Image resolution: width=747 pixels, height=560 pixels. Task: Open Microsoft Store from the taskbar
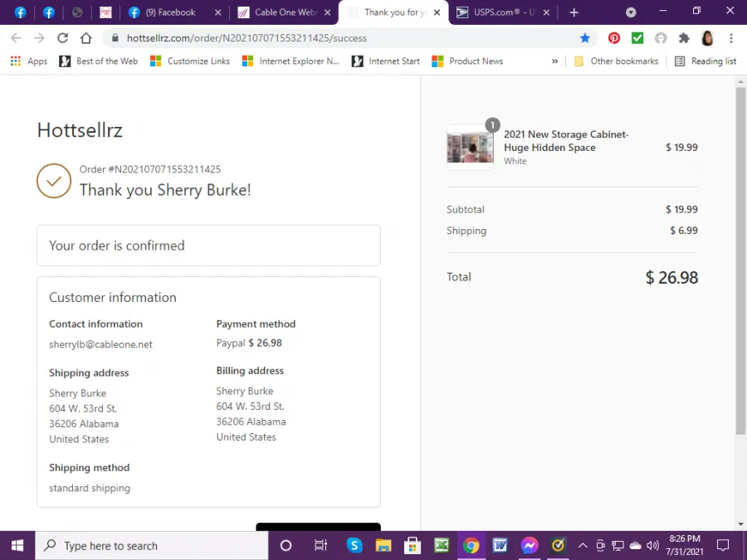413,546
